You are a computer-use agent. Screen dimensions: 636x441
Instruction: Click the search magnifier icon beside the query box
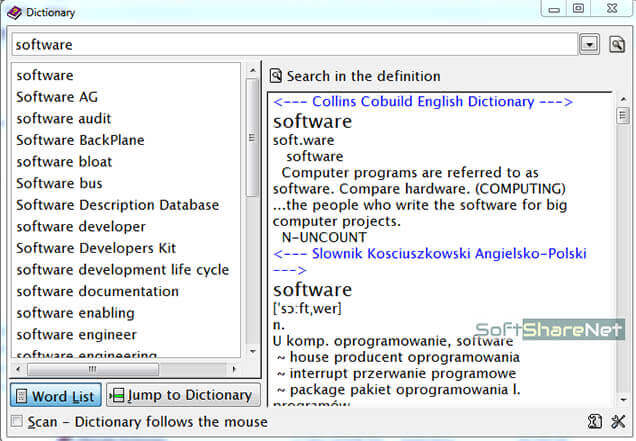click(x=617, y=44)
